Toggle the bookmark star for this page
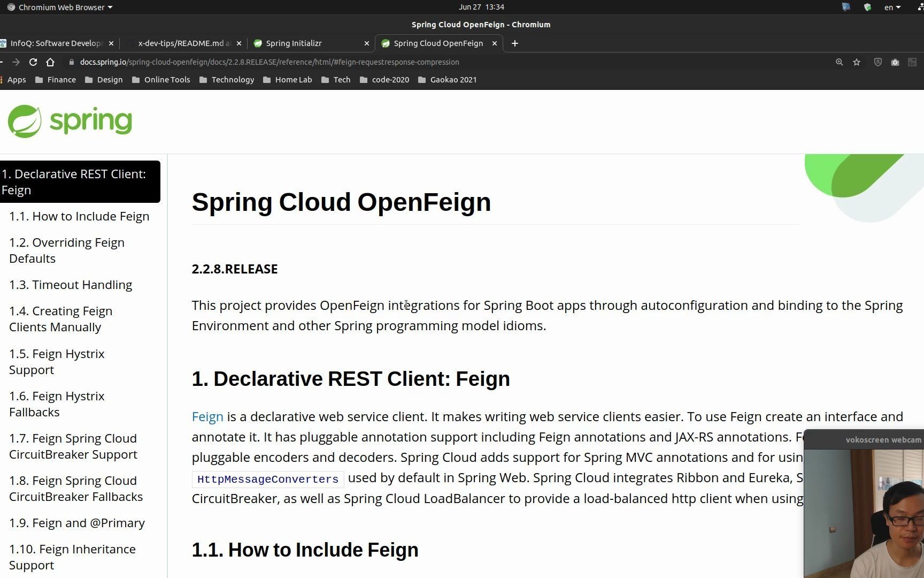 [857, 62]
